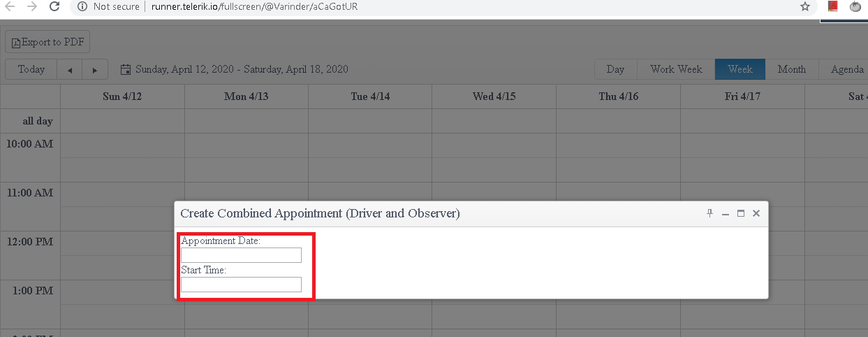868x337 pixels.
Task: Open the Agenda view
Action: coord(846,69)
